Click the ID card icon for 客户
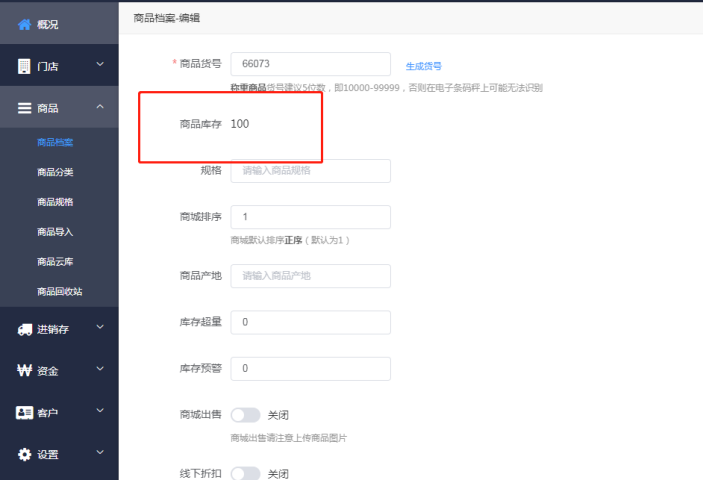 (x=25, y=412)
